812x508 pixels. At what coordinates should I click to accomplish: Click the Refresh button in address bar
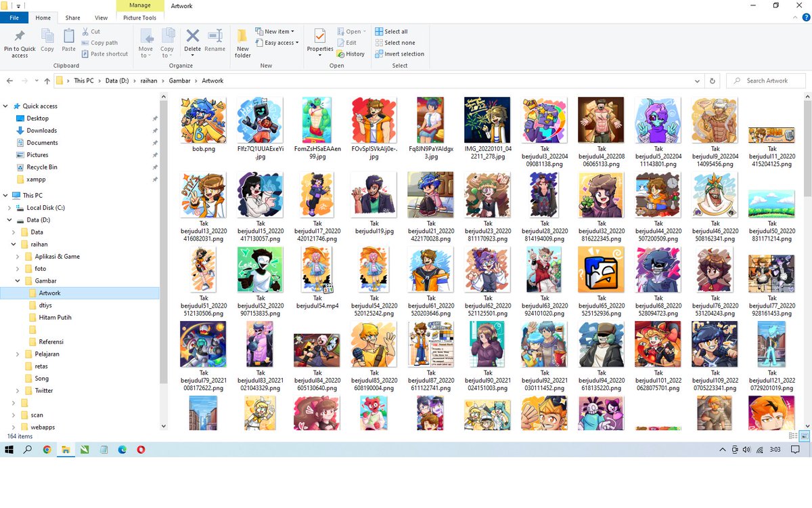712,81
